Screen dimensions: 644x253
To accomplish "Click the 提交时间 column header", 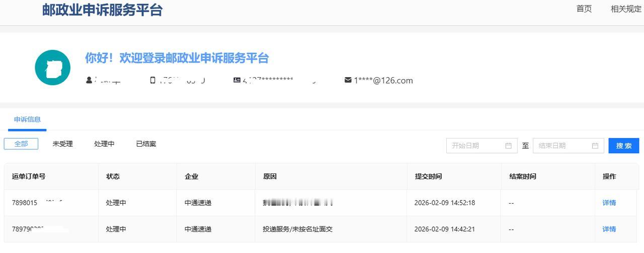I will [428, 176].
